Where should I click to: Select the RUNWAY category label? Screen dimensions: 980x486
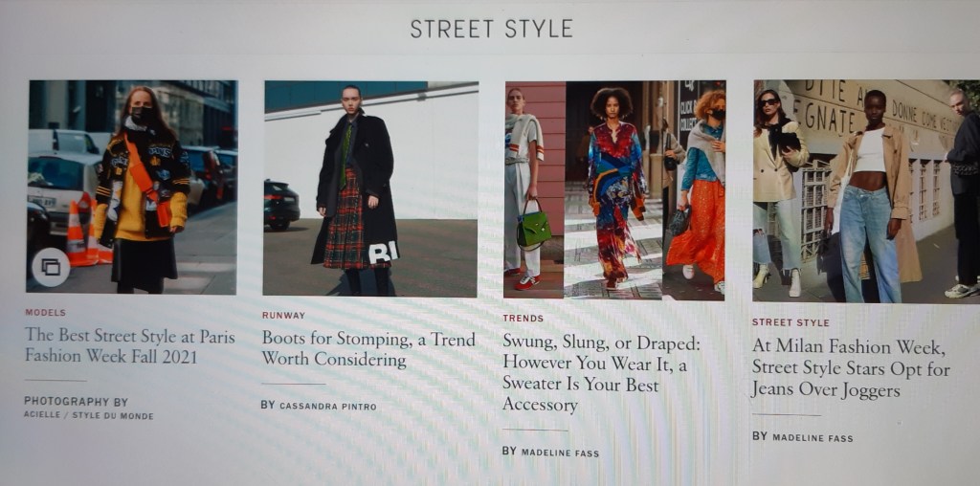pos(283,316)
